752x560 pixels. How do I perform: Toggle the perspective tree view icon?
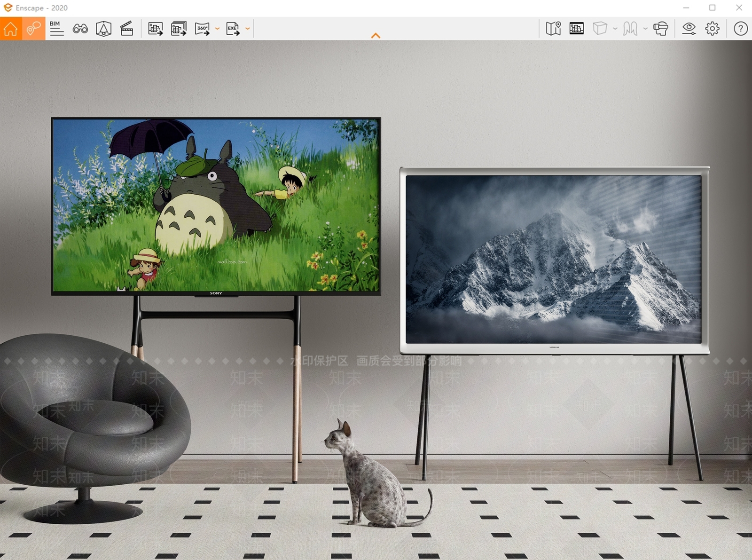tap(103, 29)
